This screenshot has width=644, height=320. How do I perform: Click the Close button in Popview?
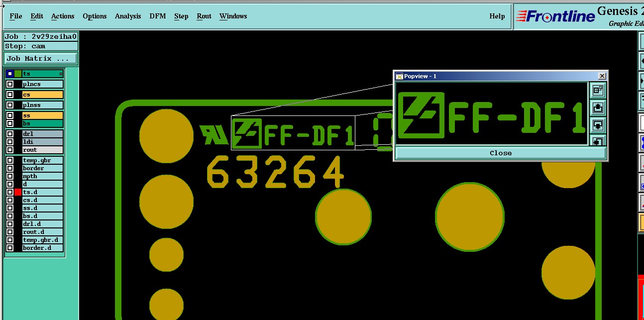501,153
